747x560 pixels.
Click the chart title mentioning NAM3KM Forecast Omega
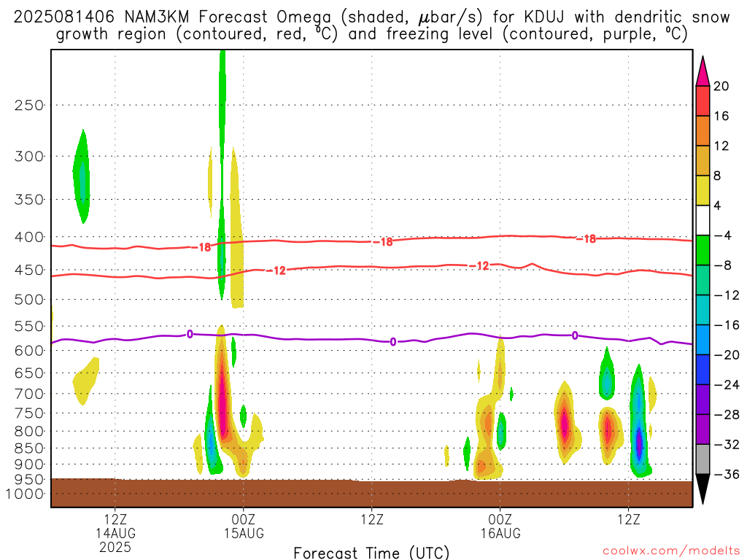click(371, 26)
